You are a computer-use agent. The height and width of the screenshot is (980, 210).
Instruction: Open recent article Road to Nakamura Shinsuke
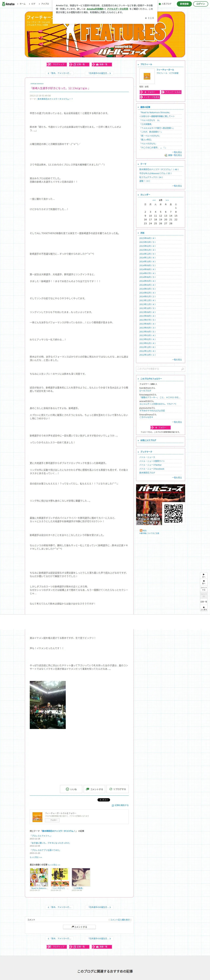(x=155, y=113)
